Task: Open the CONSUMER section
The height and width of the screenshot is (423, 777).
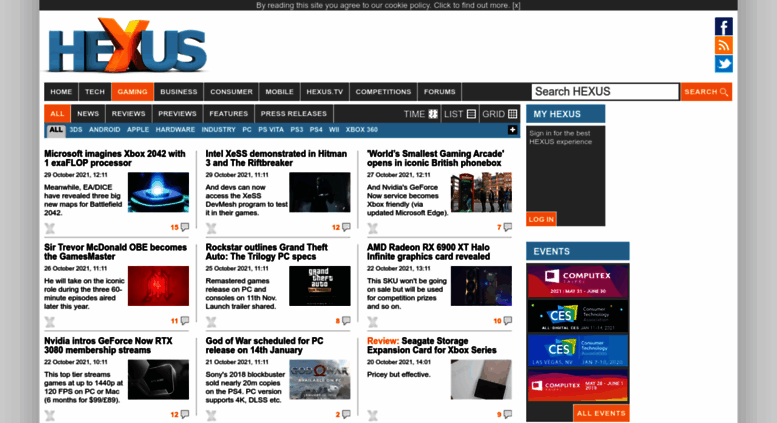Action: tap(231, 92)
